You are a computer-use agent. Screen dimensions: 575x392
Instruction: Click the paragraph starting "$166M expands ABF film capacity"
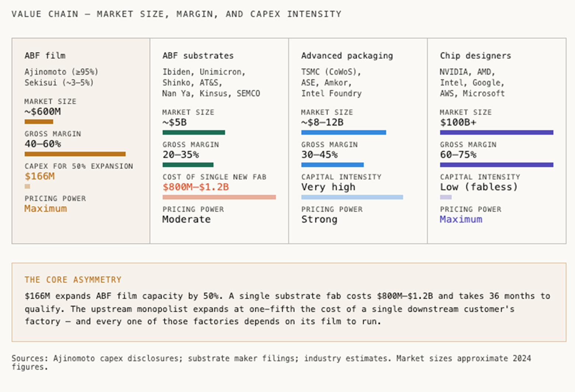[287, 309]
